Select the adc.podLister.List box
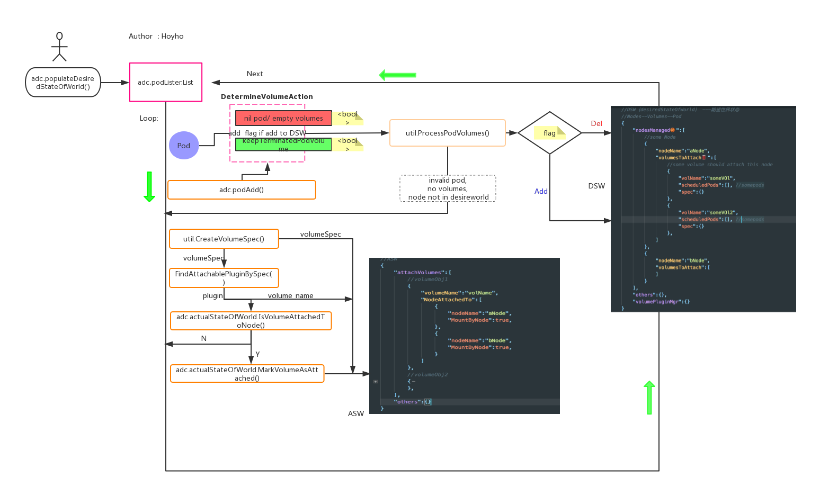Viewport: 829px width, 504px height. click(166, 83)
